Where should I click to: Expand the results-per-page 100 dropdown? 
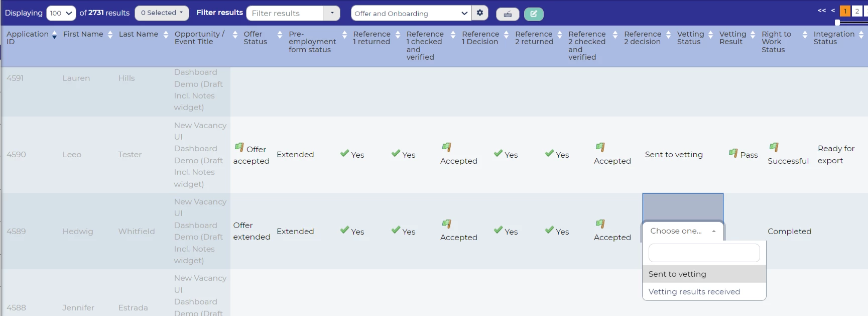(x=61, y=13)
